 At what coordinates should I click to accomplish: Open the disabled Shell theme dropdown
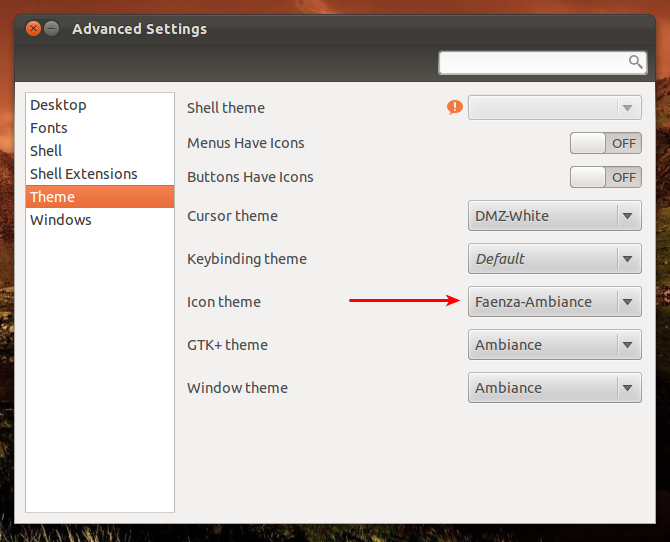tap(554, 107)
